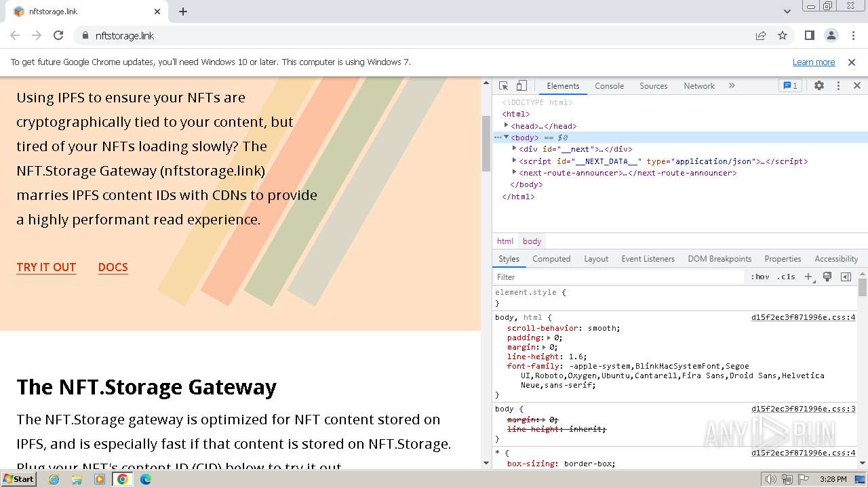This screenshot has width=868, height=488.
Task: Show more DevTools tabs with double chevron
Action: pyautogui.click(x=732, y=86)
